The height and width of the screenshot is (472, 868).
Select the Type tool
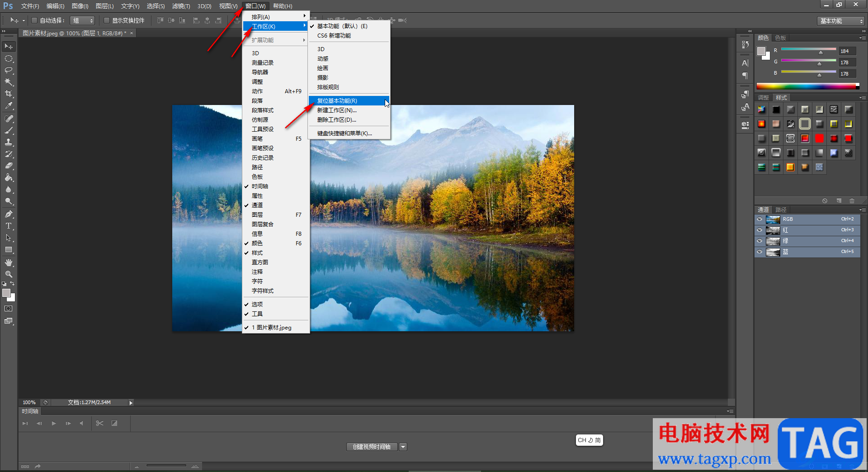[9, 226]
